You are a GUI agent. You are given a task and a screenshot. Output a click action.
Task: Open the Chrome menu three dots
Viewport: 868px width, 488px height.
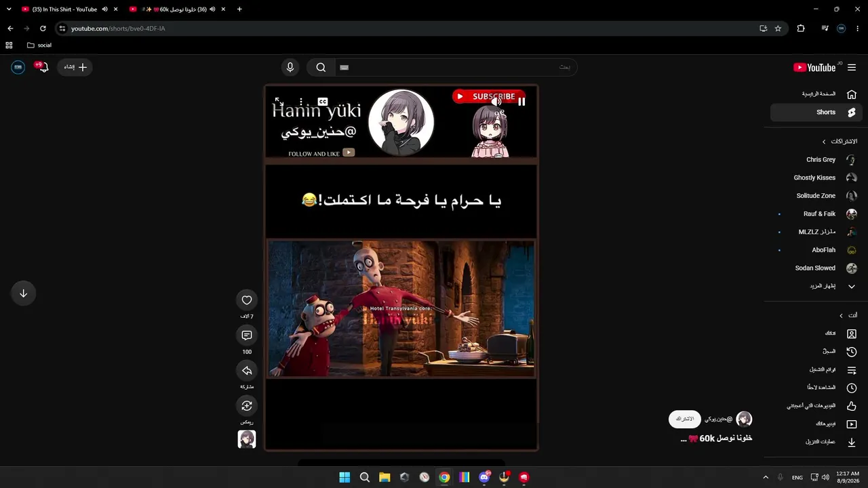pos(858,28)
